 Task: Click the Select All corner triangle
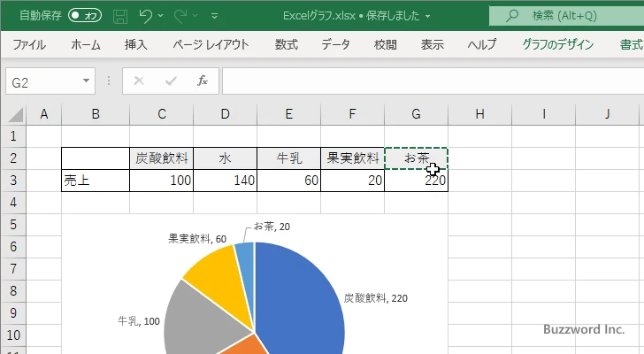tap(15, 114)
